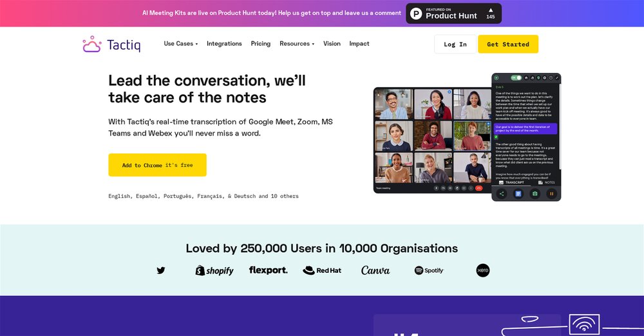Click the round black Xero logo

tap(483, 270)
